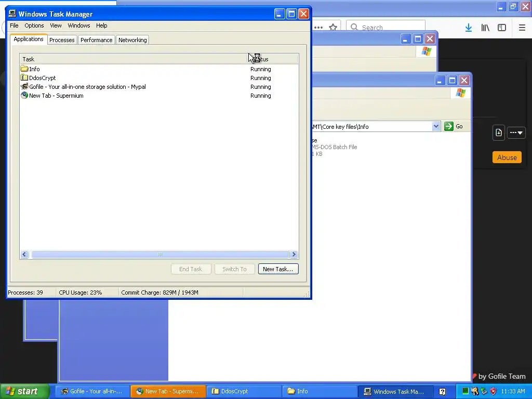The image size is (532, 399).
Task: Select the Gofile Mypal task row
Action: tap(159, 87)
